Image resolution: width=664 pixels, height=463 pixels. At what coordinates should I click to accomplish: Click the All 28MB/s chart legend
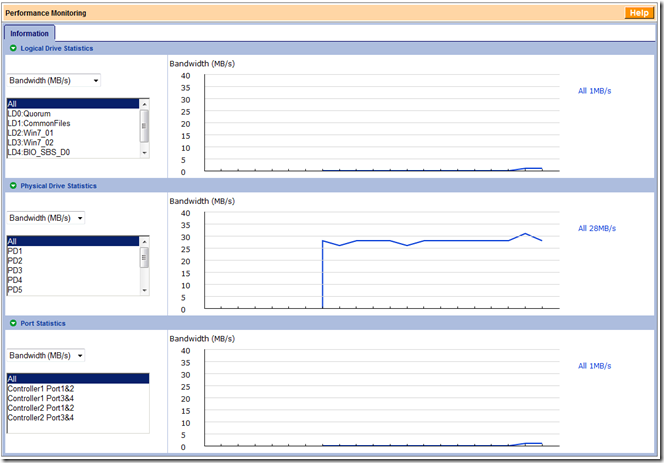coord(597,228)
